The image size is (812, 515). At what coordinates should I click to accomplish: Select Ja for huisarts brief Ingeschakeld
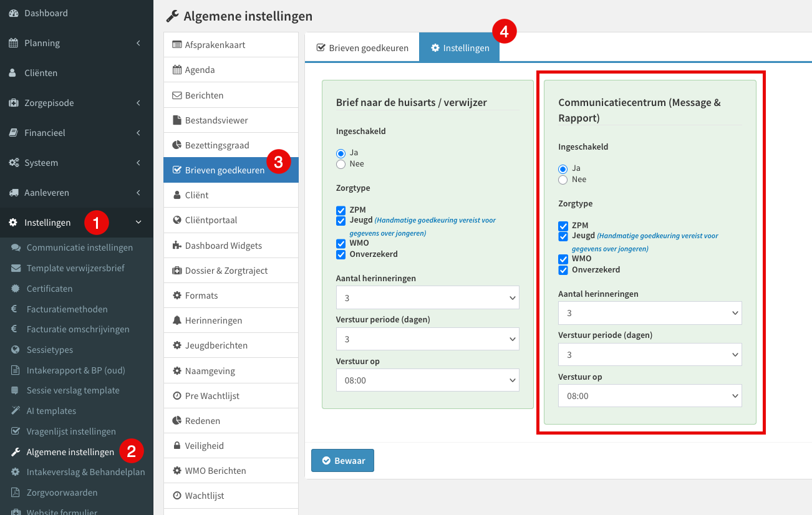tap(341, 153)
